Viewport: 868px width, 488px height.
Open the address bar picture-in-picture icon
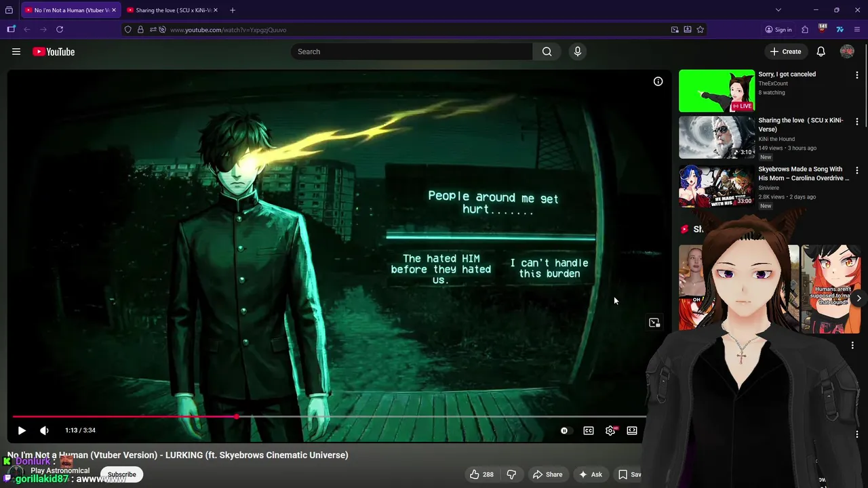point(675,29)
